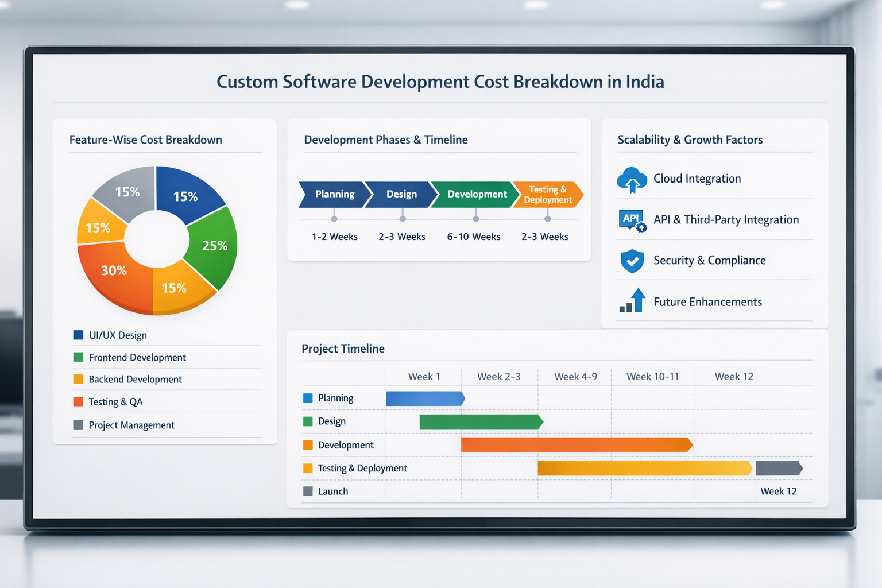Select the Design legend icon in Project Timeline

click(307, 421)
